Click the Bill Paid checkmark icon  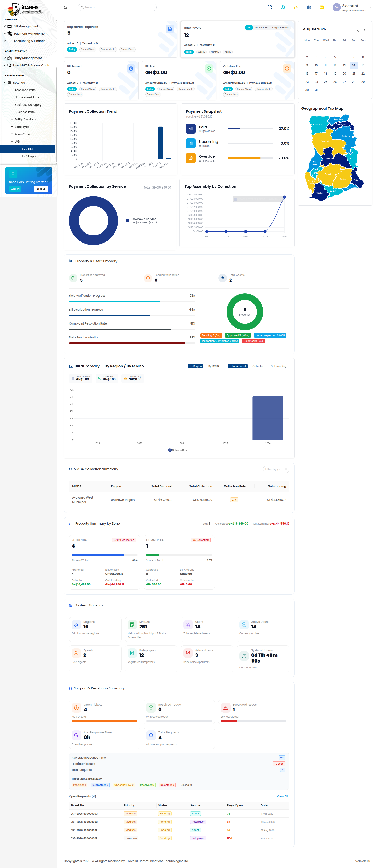point(209,68)
